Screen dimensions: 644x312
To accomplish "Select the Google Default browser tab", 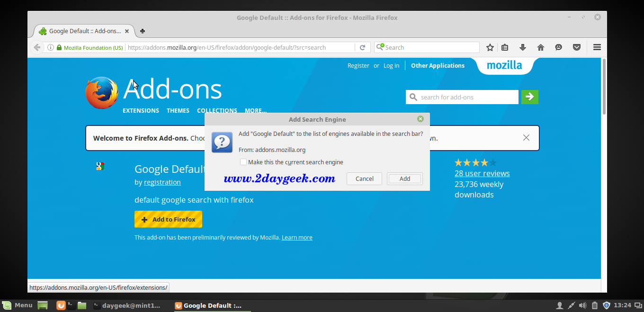I will tap(84, 31).
